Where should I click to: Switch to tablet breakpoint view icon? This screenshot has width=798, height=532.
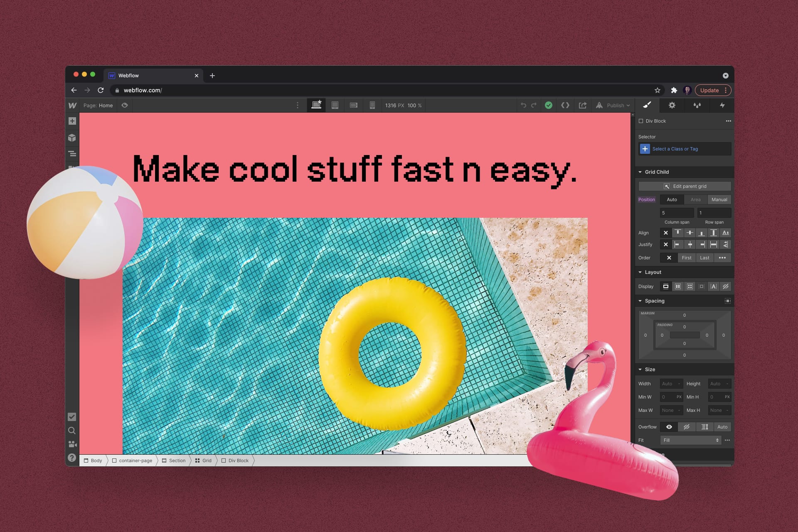(x=335, y=106)
